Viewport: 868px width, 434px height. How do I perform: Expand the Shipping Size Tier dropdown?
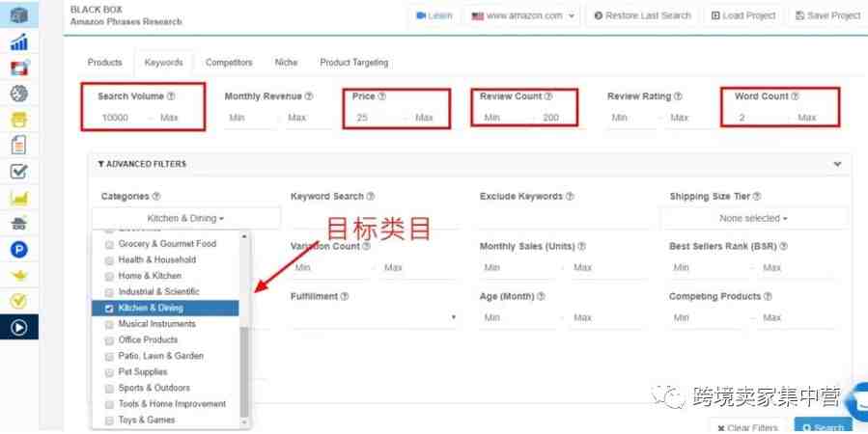pos(753,219)
